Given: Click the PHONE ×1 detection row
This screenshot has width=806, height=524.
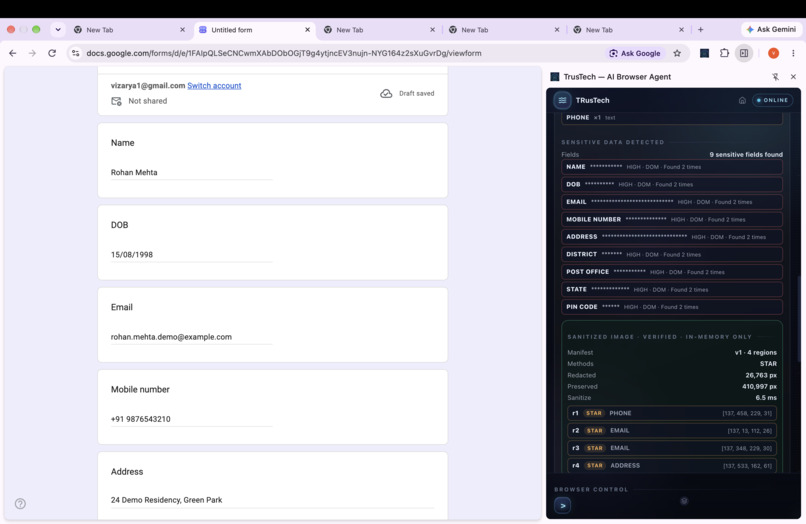Looking at the screenshot, I should coord(672,118).
